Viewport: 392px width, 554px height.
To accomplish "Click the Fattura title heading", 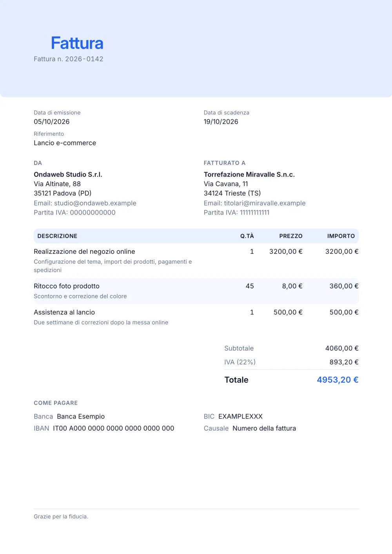I will click(x=77, y=43).
